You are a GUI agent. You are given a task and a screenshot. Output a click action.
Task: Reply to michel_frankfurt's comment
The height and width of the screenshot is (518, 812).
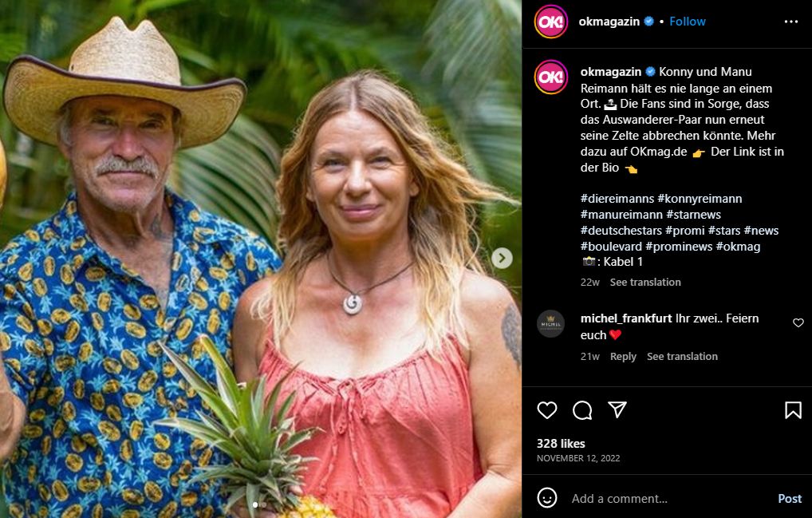[623, 356]
